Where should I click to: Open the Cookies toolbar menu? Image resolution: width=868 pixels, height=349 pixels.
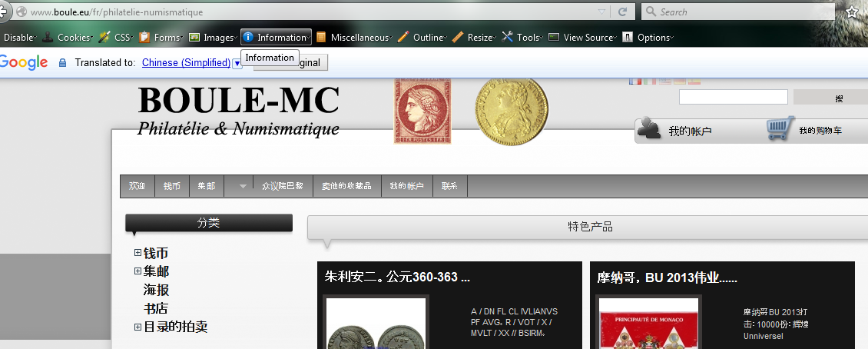(x=67, y=37)
